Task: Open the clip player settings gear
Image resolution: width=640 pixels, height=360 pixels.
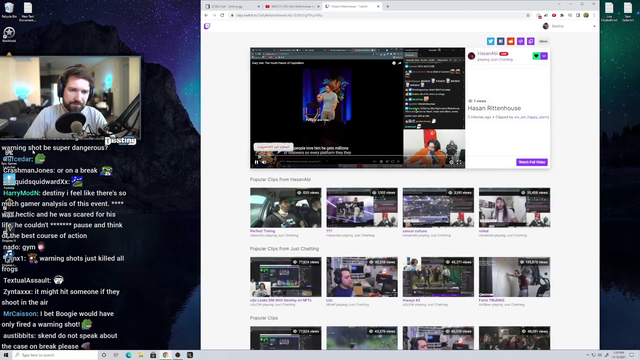Action: click(x=451, y=162)
